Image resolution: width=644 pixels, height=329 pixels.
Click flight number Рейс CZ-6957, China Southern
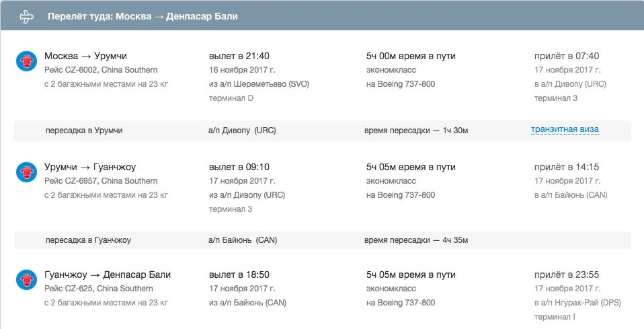tap(101, 181)
